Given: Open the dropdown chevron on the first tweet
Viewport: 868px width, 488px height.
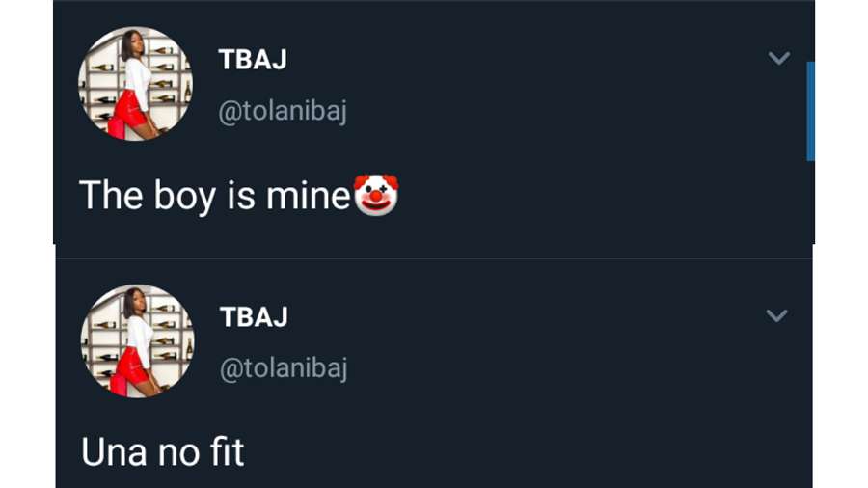Looking at the screenshot, I should (778, 59).
